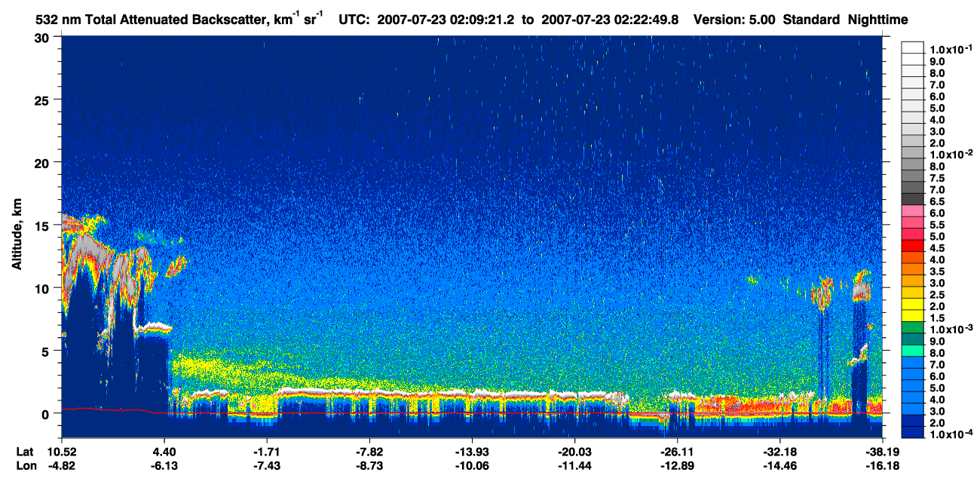Viewport: 980px width, 503px height.
Task: Click the longitude value -12.89
Action: point(677,465)
